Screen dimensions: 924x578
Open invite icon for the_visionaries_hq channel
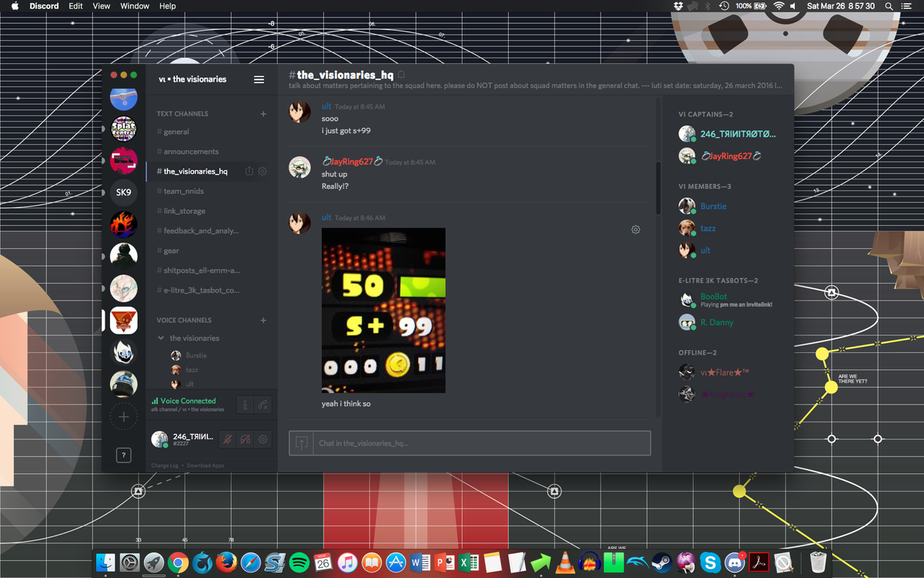coord(249,171)
